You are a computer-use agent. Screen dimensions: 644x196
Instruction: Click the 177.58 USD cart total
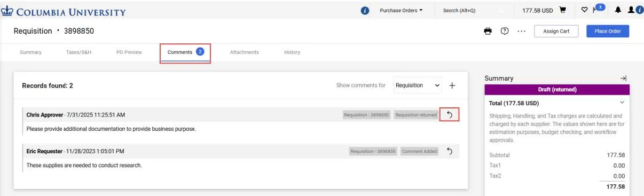537,10
